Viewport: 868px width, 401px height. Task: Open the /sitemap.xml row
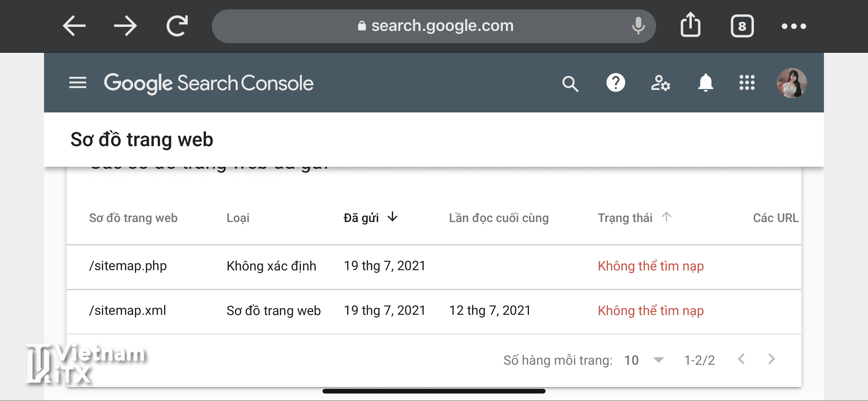pos(128,310)
